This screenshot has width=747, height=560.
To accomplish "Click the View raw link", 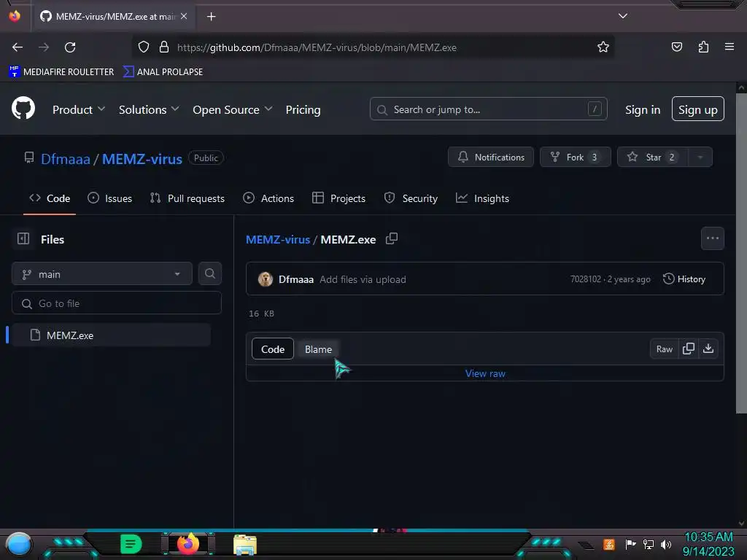I will pos(485,373).
